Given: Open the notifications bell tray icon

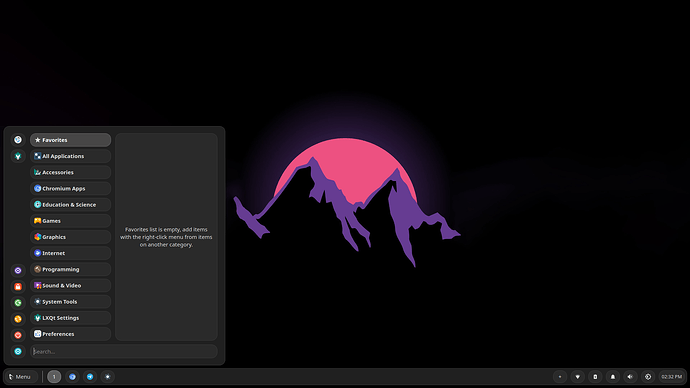Looking at the screenshot, I should [613, 377].
